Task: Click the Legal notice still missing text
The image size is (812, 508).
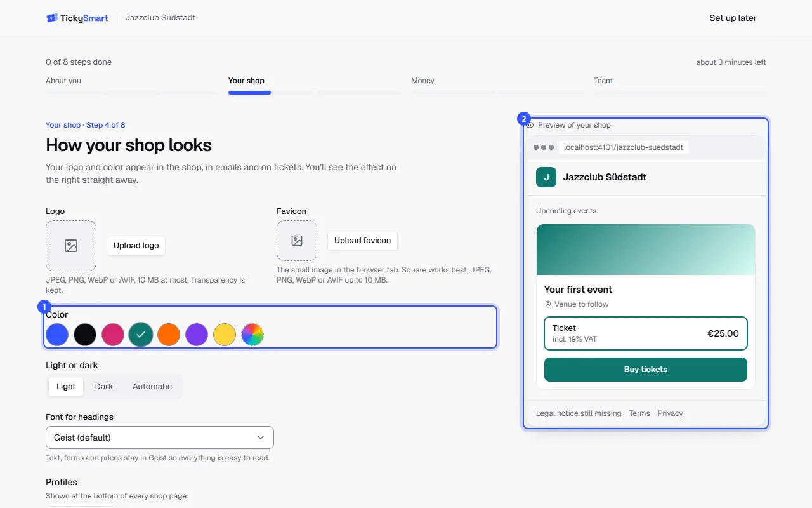Action: point(579,413)
